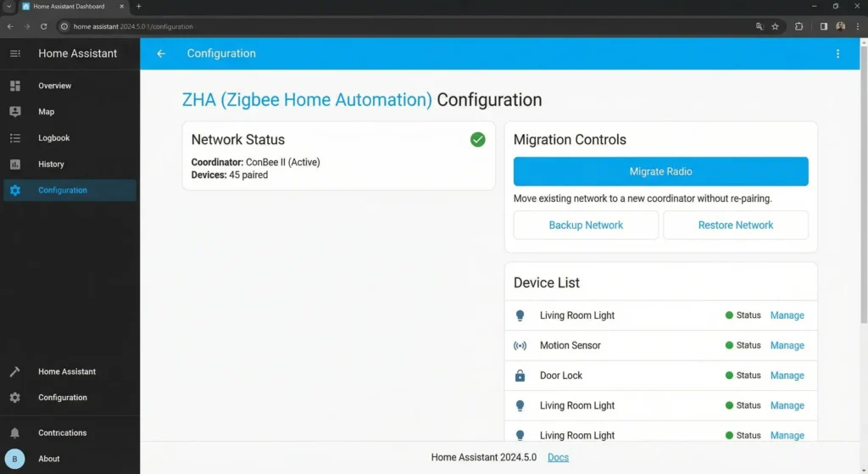Screen dimensions: 868x474
Task: Click Motion Sensor status indicator
Action: 743,345
